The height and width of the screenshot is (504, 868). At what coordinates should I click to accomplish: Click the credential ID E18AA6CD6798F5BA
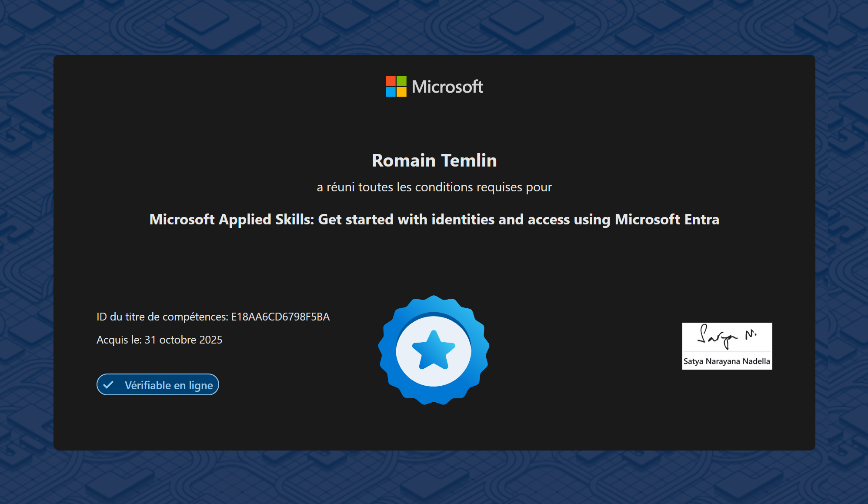tap(280, 317)
